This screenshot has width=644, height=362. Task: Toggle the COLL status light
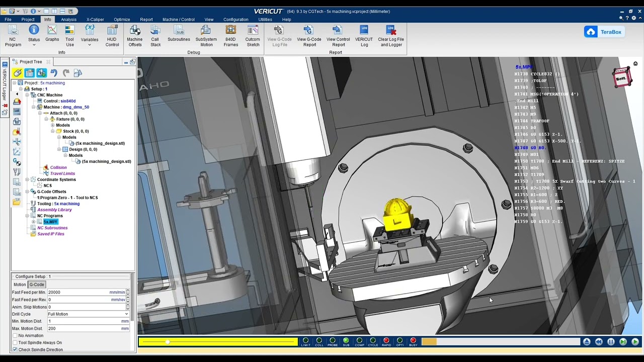(x=319, y=342)
